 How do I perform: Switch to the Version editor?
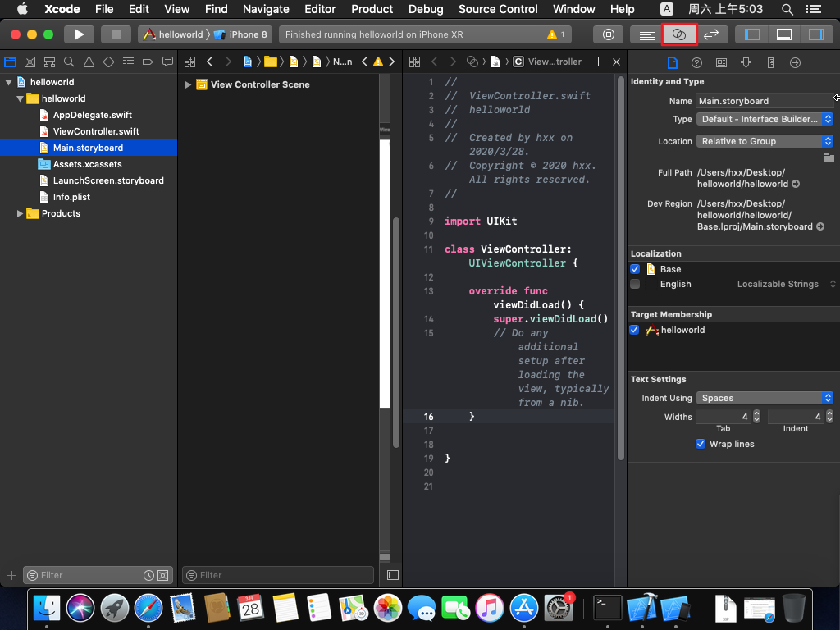click(x=711, y=34)
